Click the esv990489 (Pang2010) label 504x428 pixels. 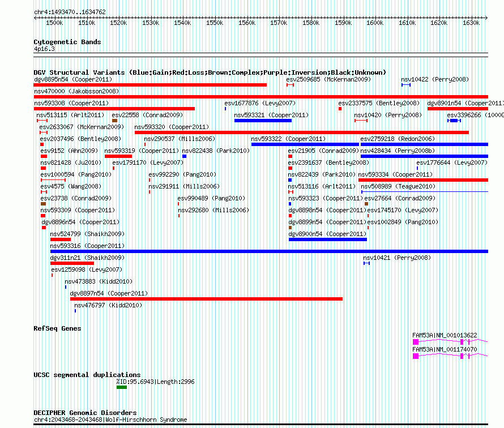(211, 198)
